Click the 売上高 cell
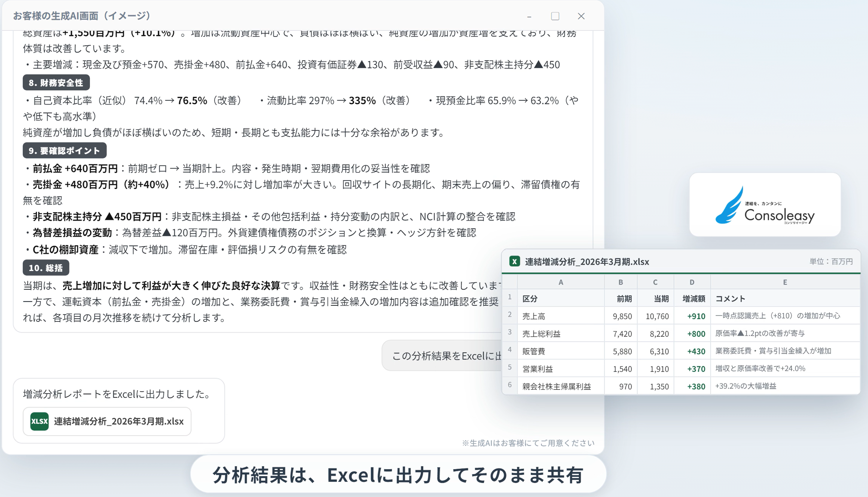 pyautogui.click(x=561, y=316)
